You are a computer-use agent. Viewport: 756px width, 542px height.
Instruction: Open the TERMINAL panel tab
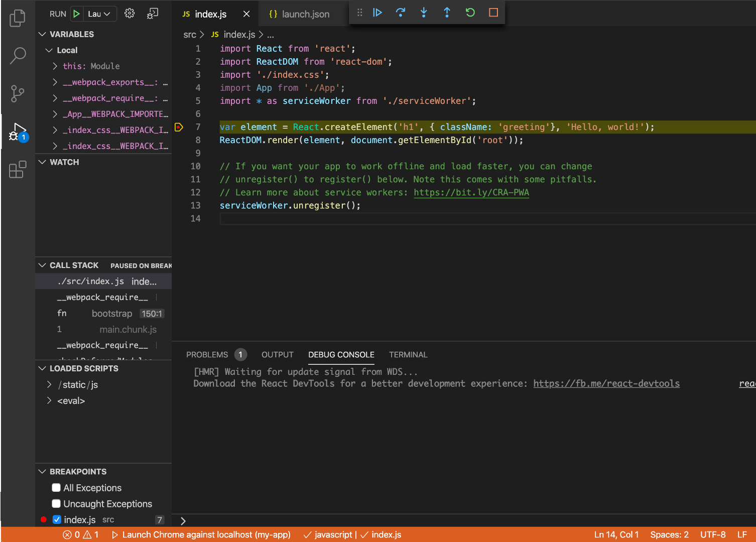408,354
